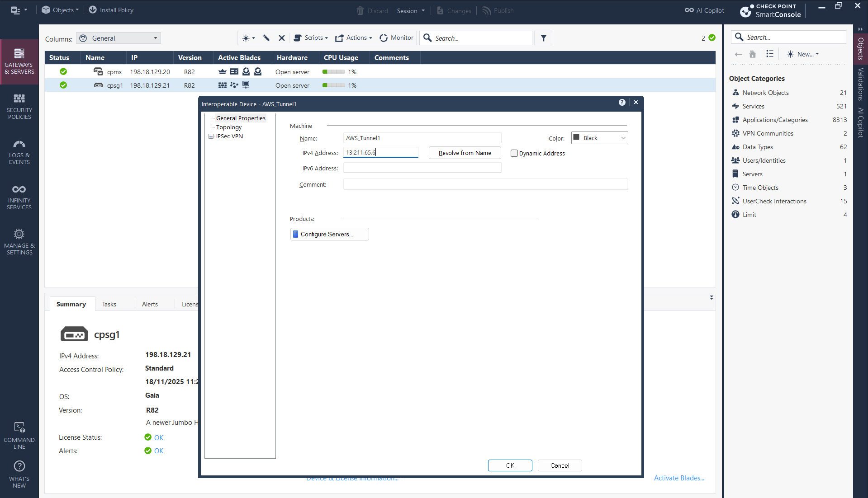Go to Logs & Events
This screenshot has width=868, height=498.
click(19, 151)
